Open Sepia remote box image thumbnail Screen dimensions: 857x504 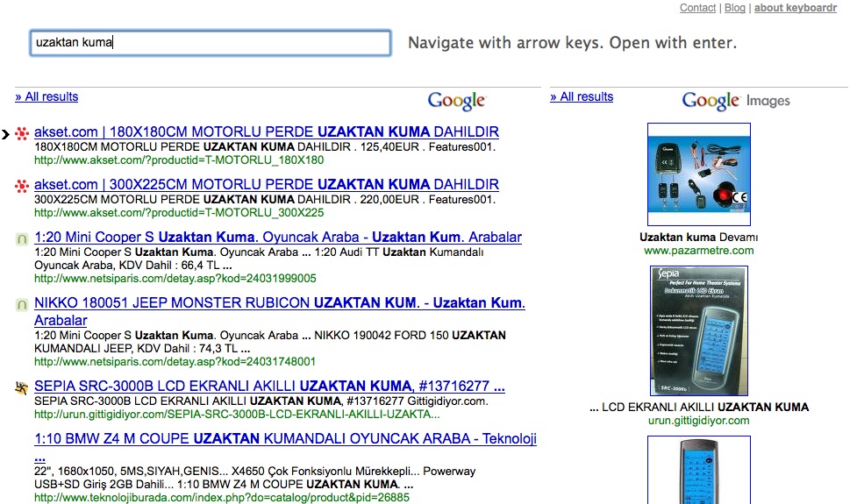click(699, 331)
